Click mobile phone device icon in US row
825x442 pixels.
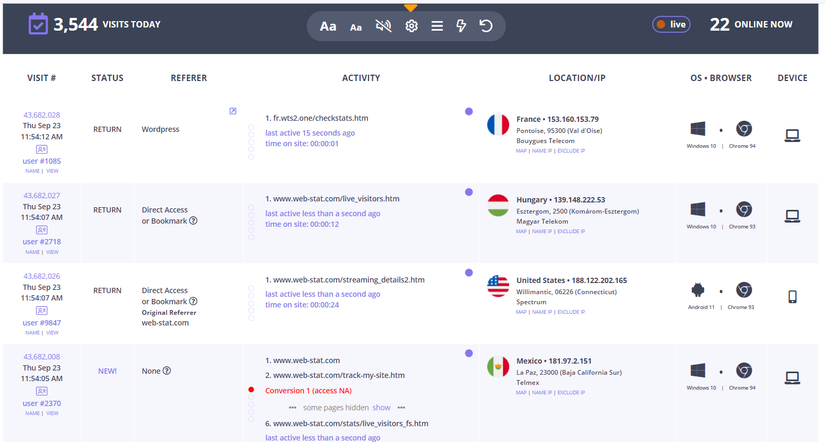[x=792, y=297]
